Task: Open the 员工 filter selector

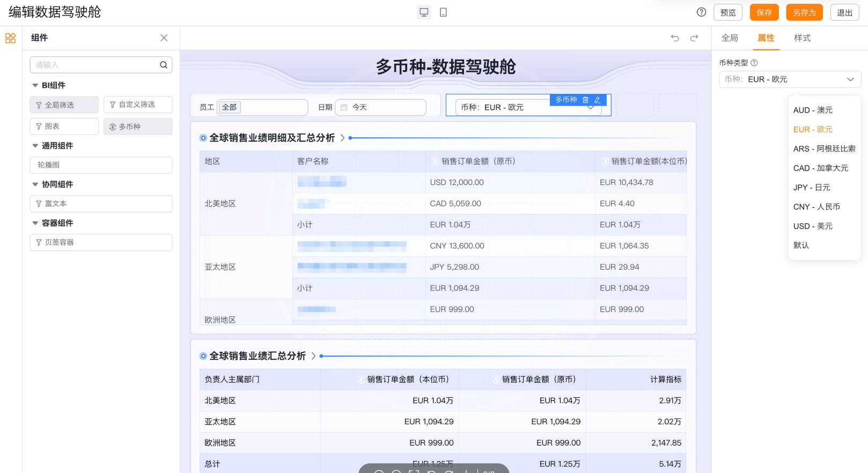Action: pyautogui.click(x=262, y=107)
